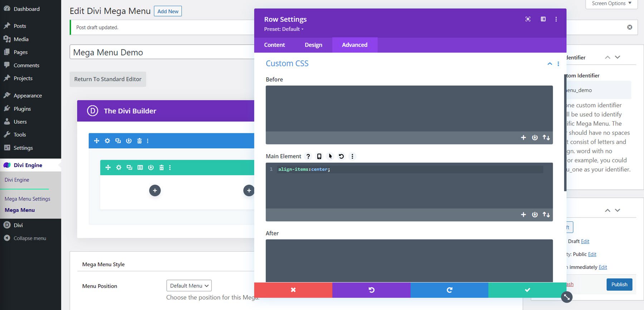Click the Publish button
Screen dimensions: 644x310
619,285
